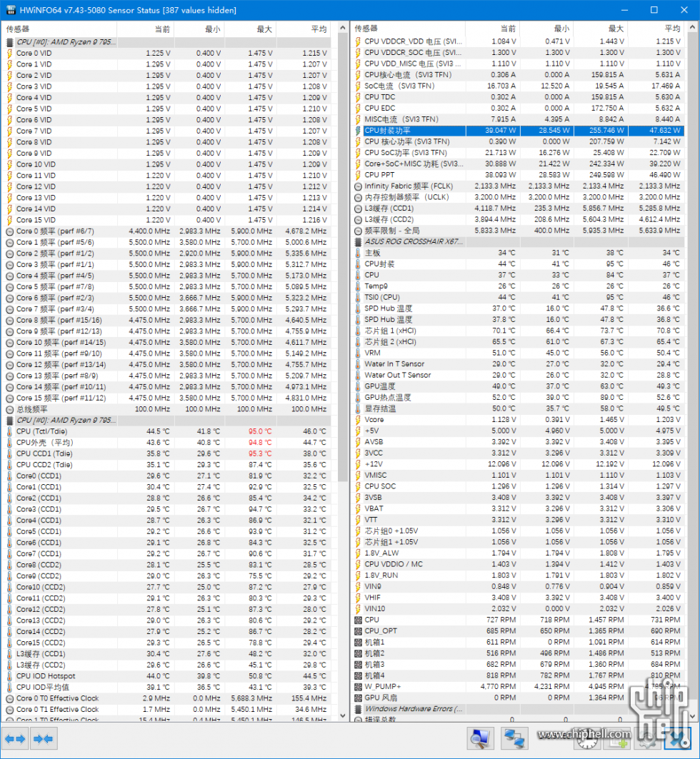Select the CPU封装功率 row

tap(518, 131)
